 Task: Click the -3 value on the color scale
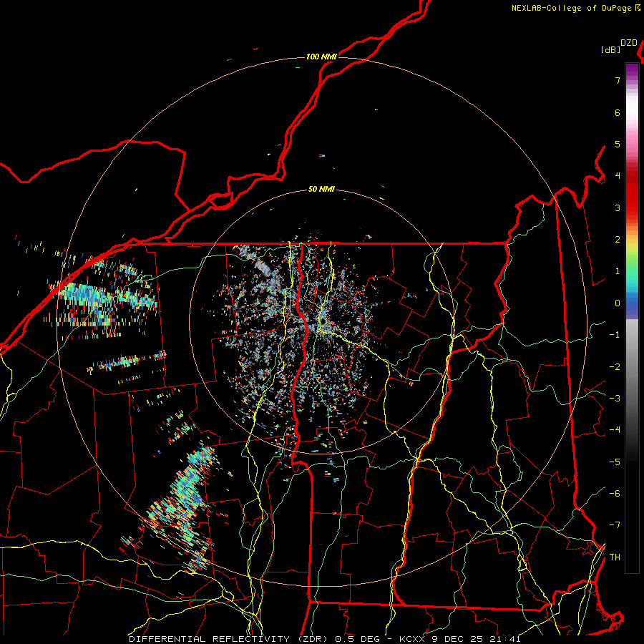[615, 399]
